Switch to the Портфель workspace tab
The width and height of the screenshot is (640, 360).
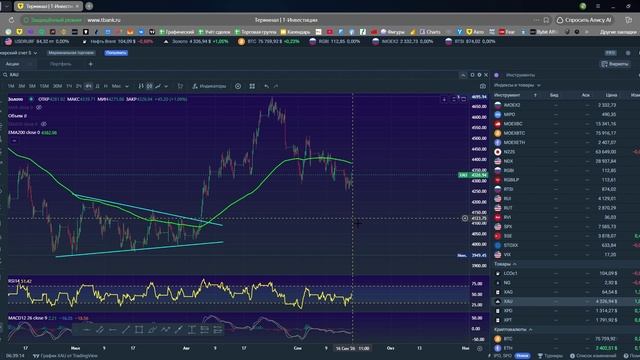[60, 64]
